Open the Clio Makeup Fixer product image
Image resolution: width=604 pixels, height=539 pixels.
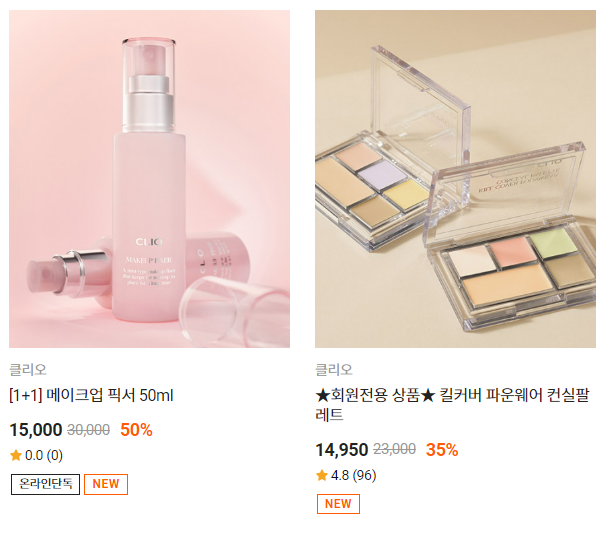pyautogui.click(x=149, y=179)
